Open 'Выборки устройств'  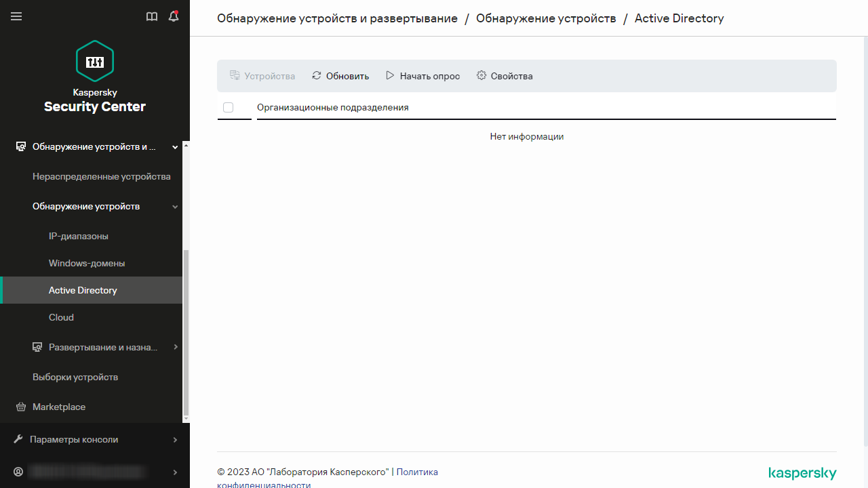pyautogui.click(x=75, y=377)
